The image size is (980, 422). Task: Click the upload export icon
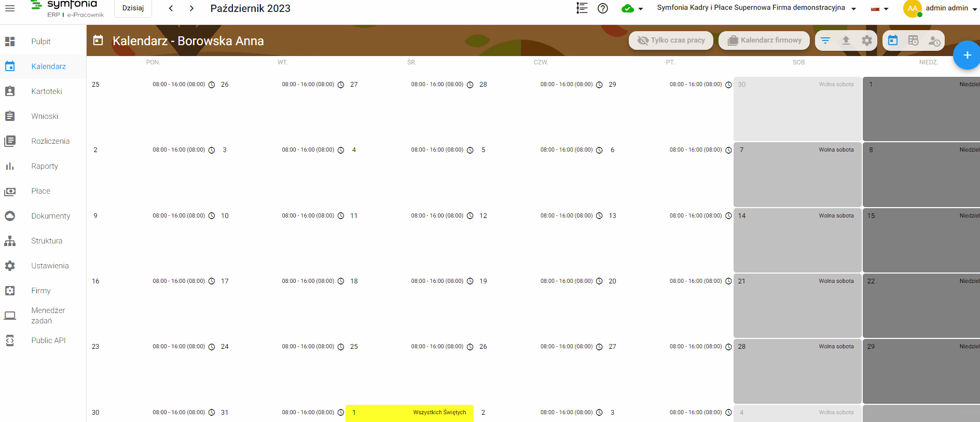[x=846, y=40]
